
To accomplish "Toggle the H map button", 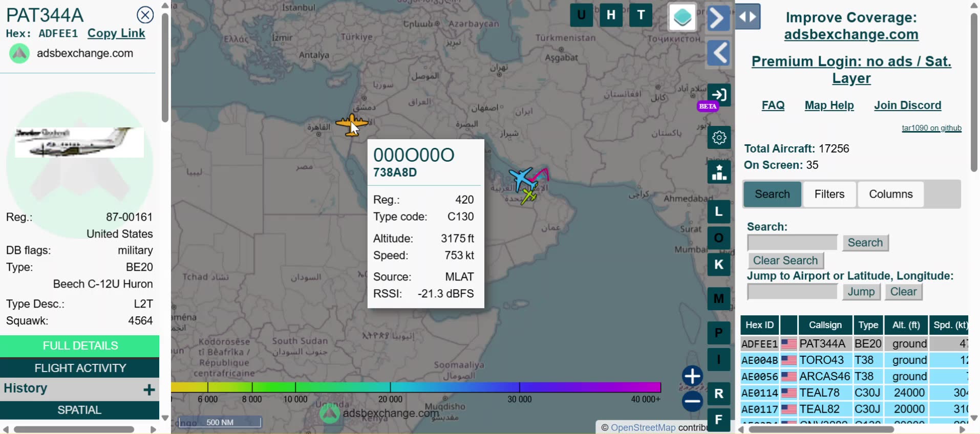I will coord(611,15).
